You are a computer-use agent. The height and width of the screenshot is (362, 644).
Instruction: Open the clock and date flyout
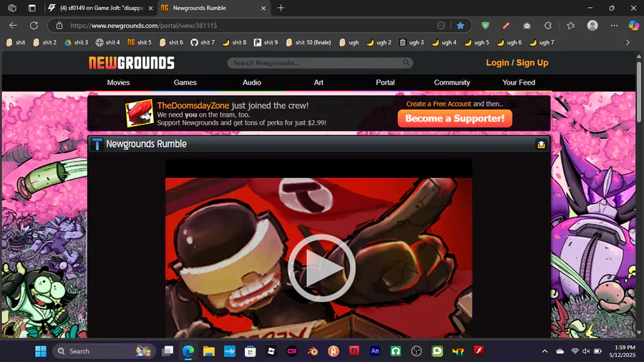[x=622, y=351]
